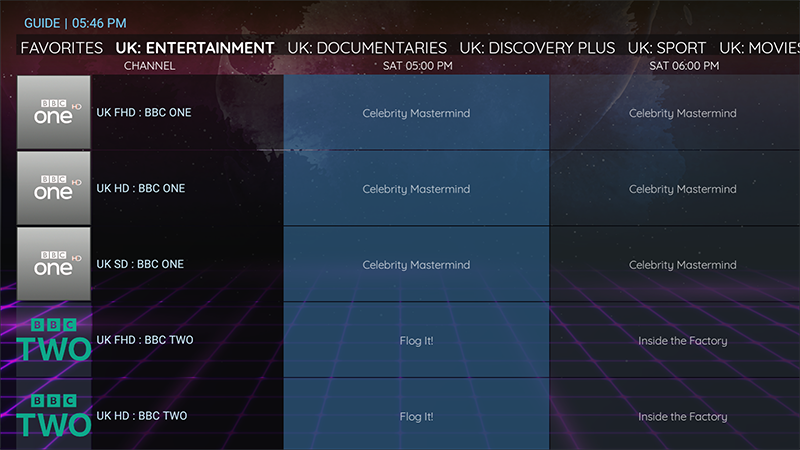Switch to UK: Documentaries tab
The image size is (800, 450).
tap(367, 48)
